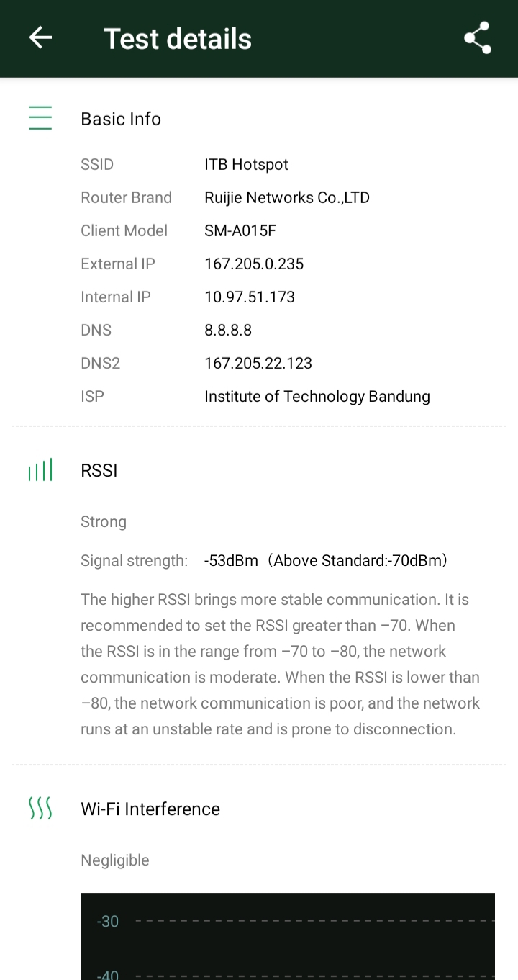Tap the Test details title
518x980 pixels.
pyautogui.click(x=178, y=39)
